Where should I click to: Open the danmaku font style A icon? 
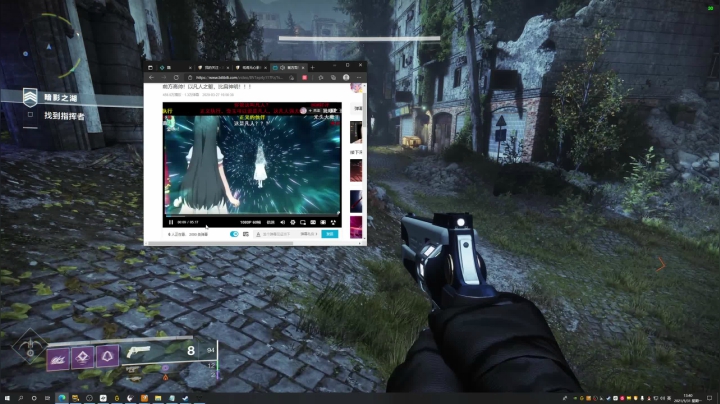pos(258,234)
